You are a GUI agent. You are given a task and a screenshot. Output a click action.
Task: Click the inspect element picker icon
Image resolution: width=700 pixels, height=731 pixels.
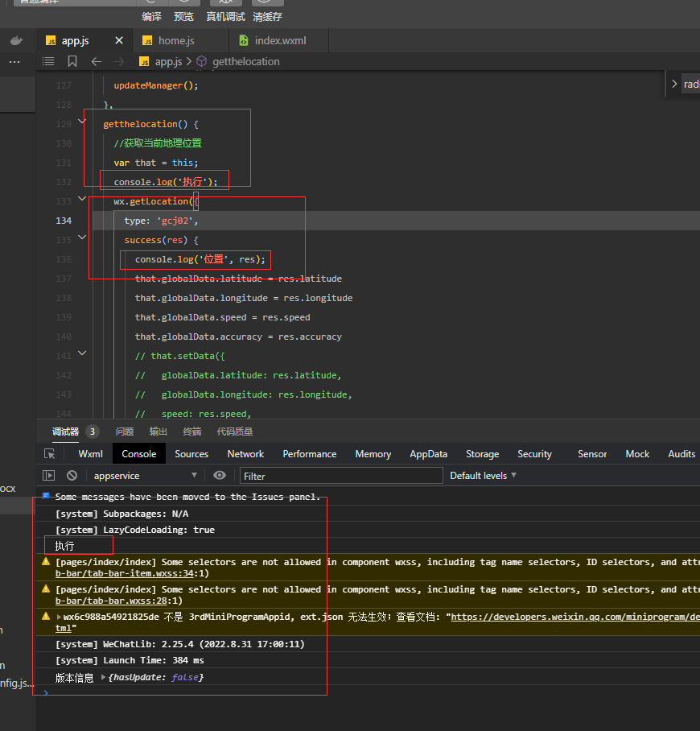point(50,454)
